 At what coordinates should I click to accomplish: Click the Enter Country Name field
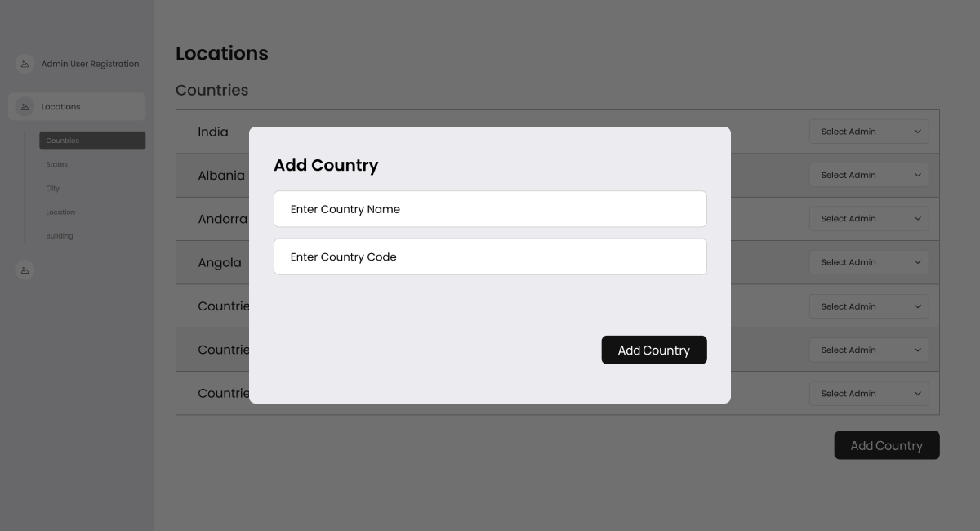[x=490, y=209]
